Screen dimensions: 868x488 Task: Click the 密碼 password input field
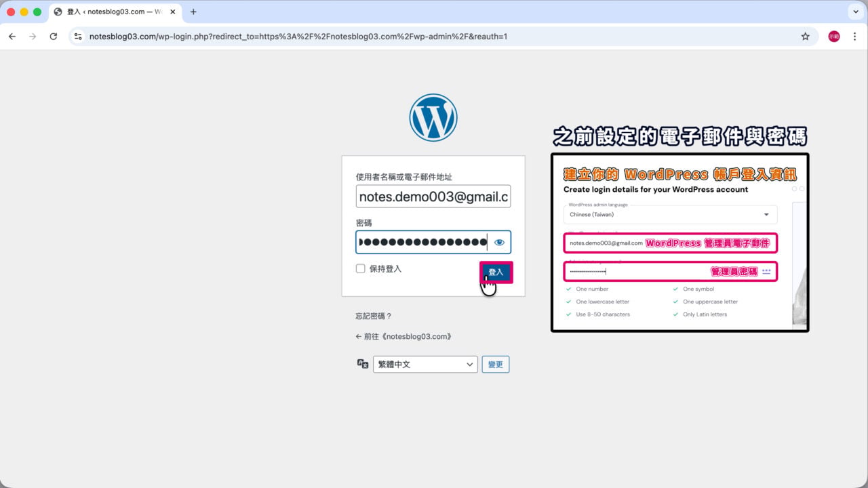point(433,242)
